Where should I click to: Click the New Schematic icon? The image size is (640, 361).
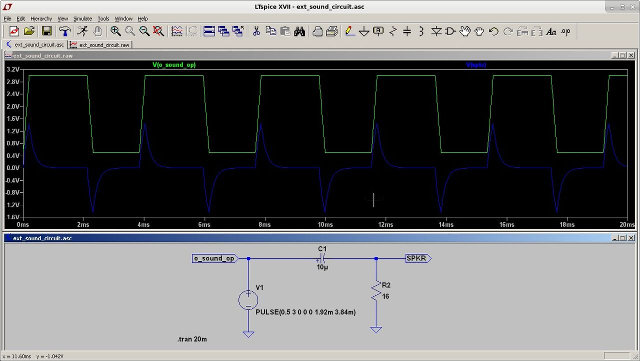pyautogui.click(x=14, y=31)
